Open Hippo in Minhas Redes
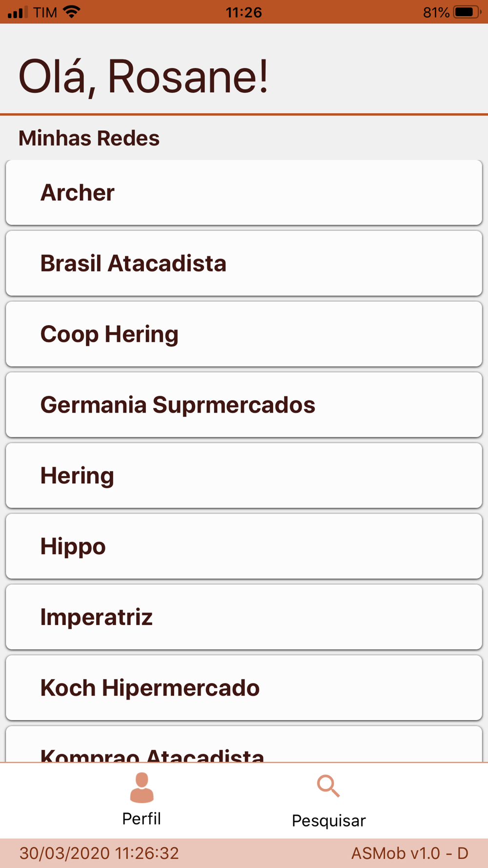The image size is (488, 868). [244, 546]
